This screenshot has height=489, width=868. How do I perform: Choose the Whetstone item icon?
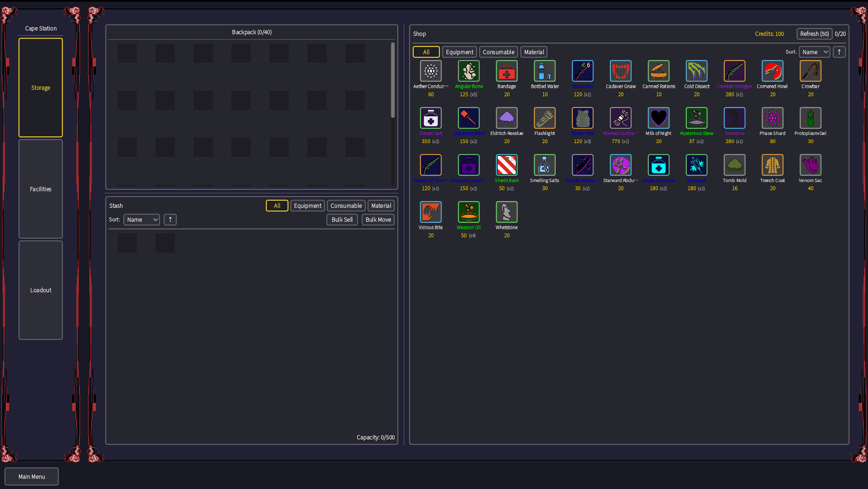click(x=507, y=212)
